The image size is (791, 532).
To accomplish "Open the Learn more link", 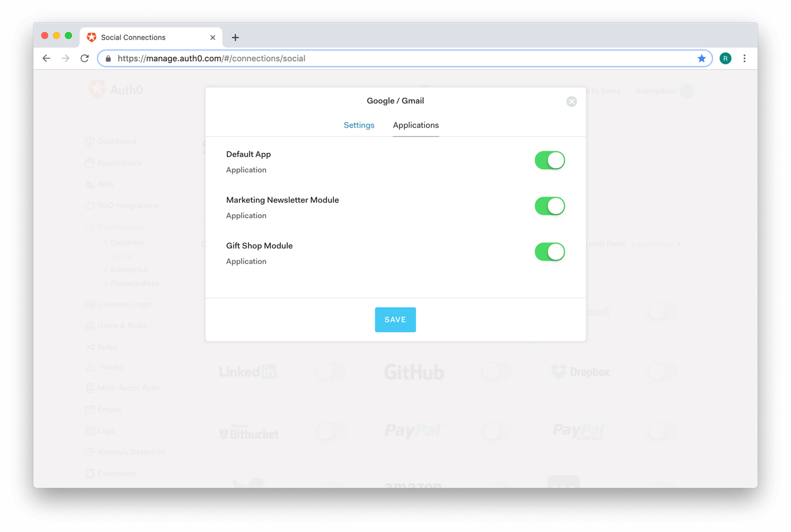I will tap(657, 244).
